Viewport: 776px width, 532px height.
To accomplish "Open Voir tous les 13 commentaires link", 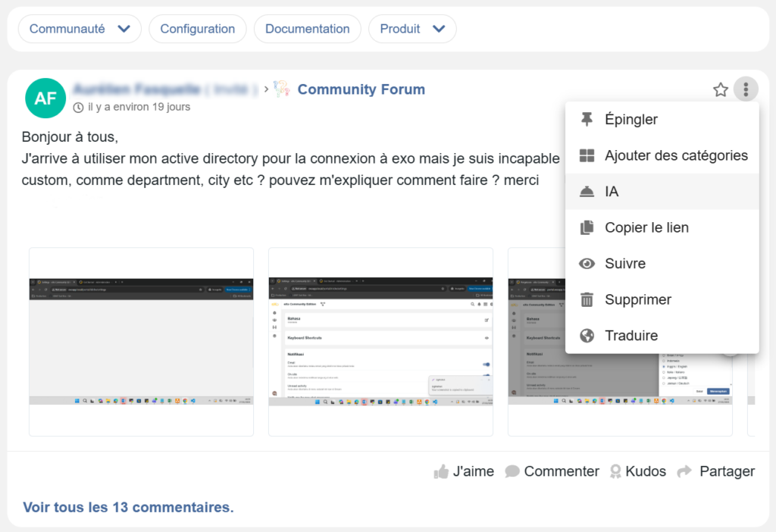I will click(128, 507).
